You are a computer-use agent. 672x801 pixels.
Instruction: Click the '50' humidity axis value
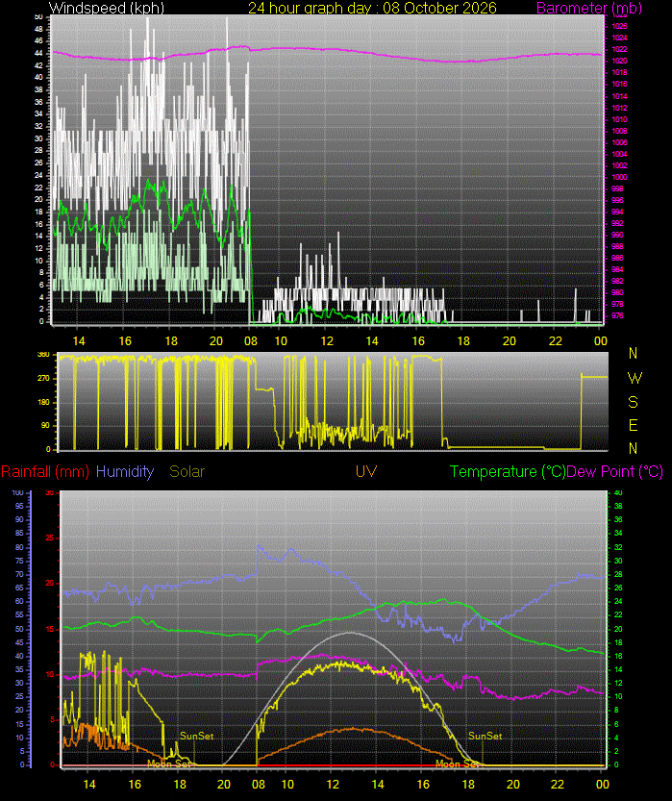[x=19, y=629]
